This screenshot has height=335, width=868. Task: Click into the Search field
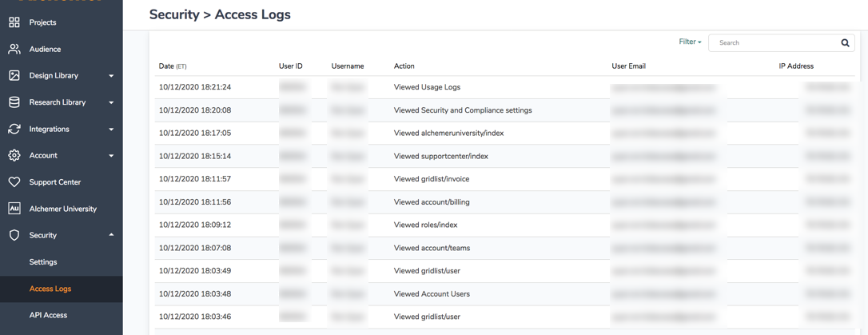[774, 43]
